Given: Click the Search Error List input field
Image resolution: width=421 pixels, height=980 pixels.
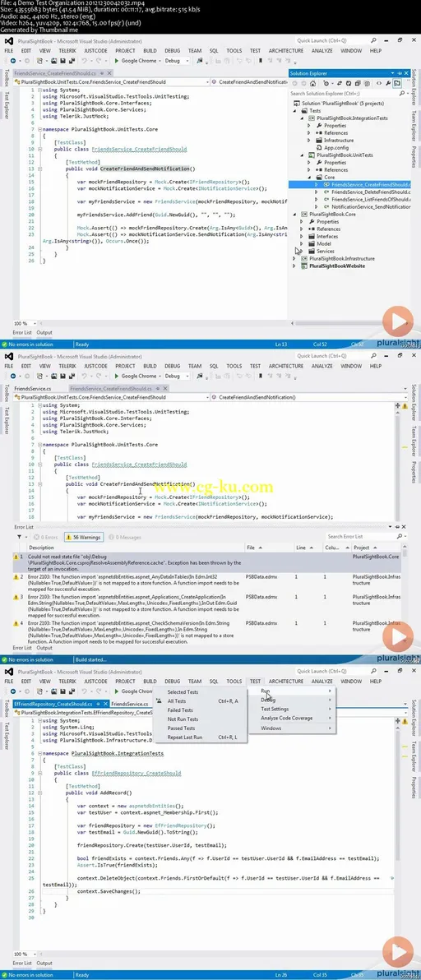Looking at the screenshot, I should (x=362, y=537).
